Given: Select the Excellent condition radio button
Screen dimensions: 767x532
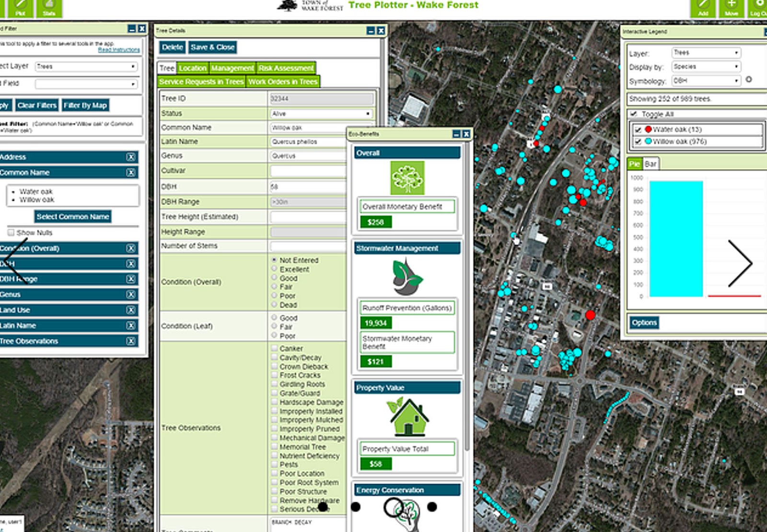Looking at the screenshot, I should [273, 269].
